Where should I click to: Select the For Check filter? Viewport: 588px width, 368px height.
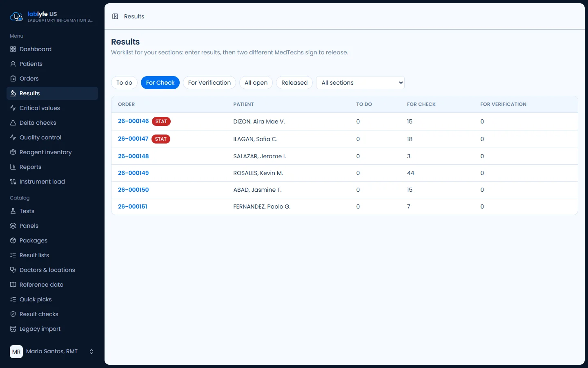click(x=160, y=83)
